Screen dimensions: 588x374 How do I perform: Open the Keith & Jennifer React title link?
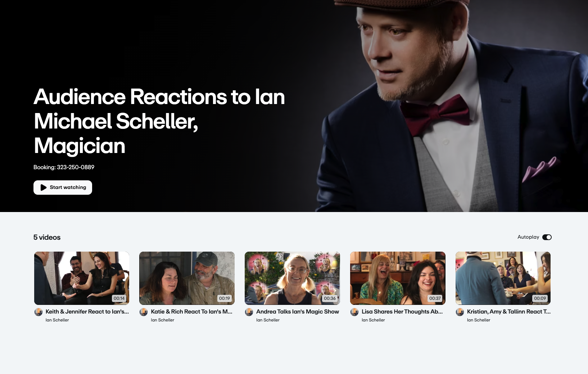87,312
